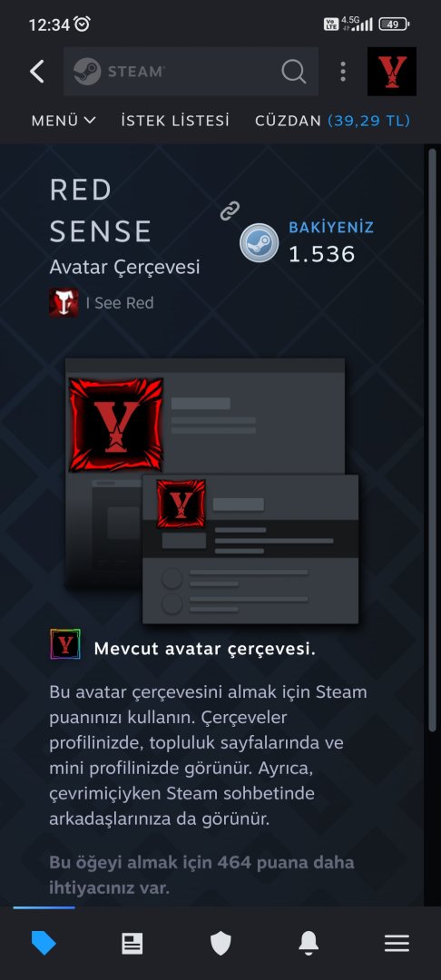This screenshot has height=980, width=441.
Task: Open the Steam Guard shield tab
Action: pyautogui.click(x=220, y=943)
